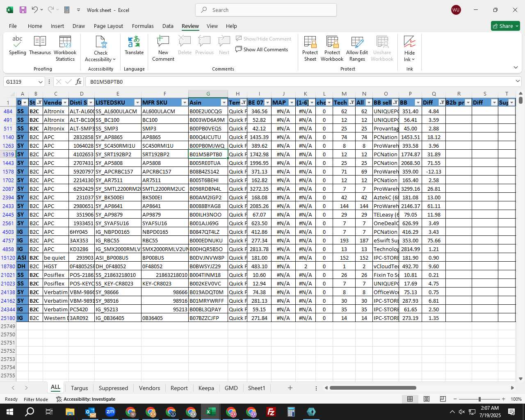This screenshot has height=420, width=525.
Task: Open the BB seller filter button
Action: pyautogui.click(x=395, y=103)
